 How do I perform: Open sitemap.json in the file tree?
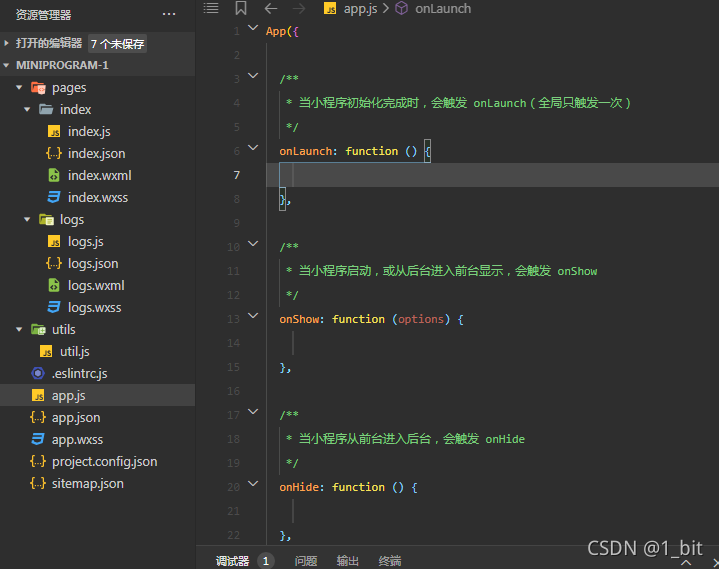coord(88,484)
